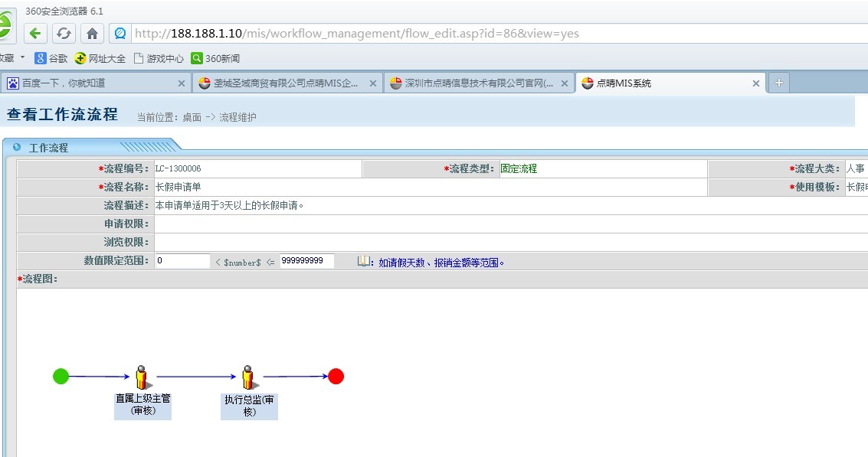Open a new browser tab with plus button
Screen dimensions: 868x457
point(779,83)
